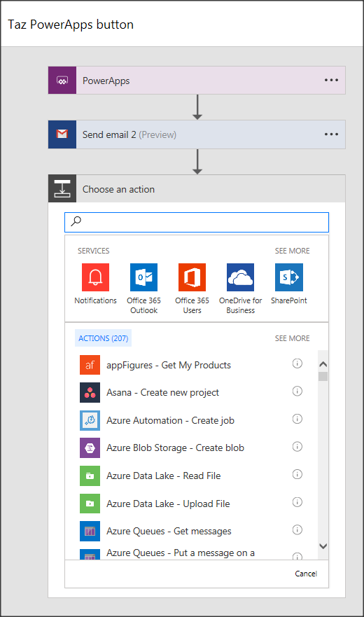The image size is (364, 617).
Task: Open the PowerApps step ellipsis menu
Action: [x=331, y=80]
